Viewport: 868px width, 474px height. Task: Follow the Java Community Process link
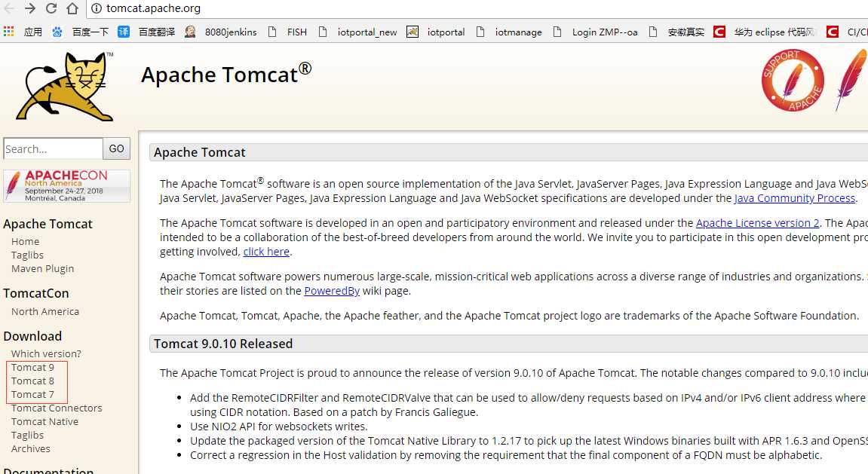coord(794,198)
